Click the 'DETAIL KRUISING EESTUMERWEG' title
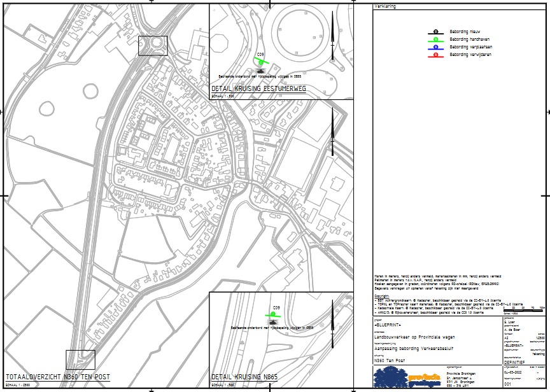Viewport: 550px width, 392px height. pos(258,90)
